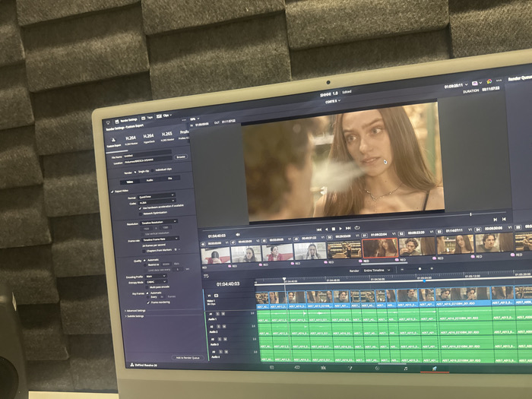
Task: Click the File Name input field
Action: [147, 154]
